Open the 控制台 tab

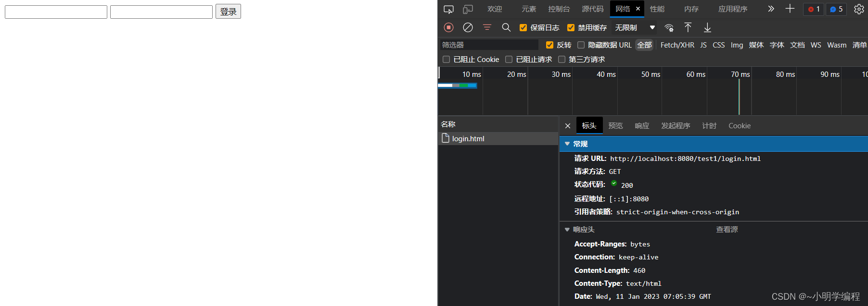[x=559, y=9]
